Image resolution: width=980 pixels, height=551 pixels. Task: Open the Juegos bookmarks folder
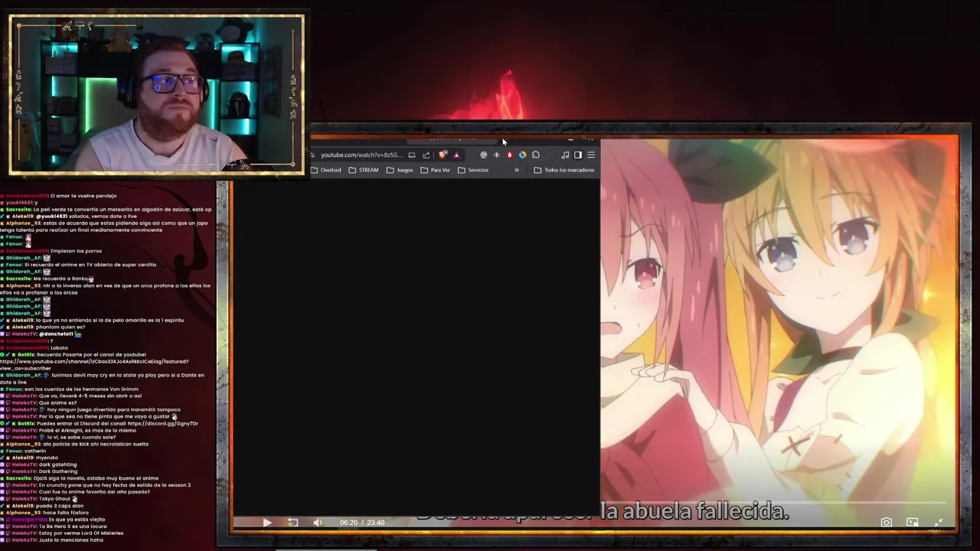click(x=400, y=170)
